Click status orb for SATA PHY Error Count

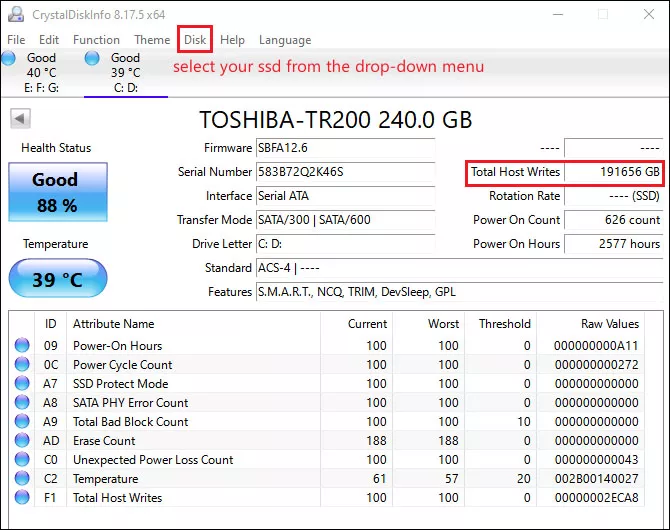point(22,402)
